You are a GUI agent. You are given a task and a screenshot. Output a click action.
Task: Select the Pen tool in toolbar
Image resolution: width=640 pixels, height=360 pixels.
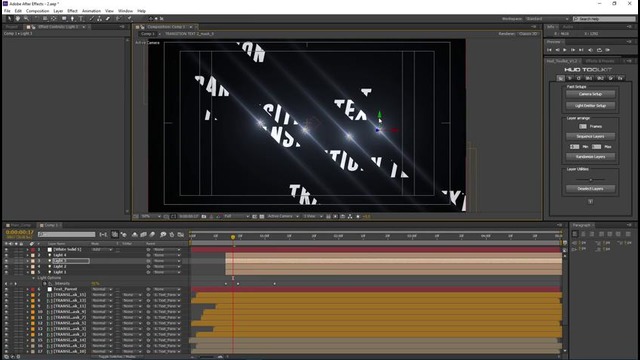pos(73,18)
